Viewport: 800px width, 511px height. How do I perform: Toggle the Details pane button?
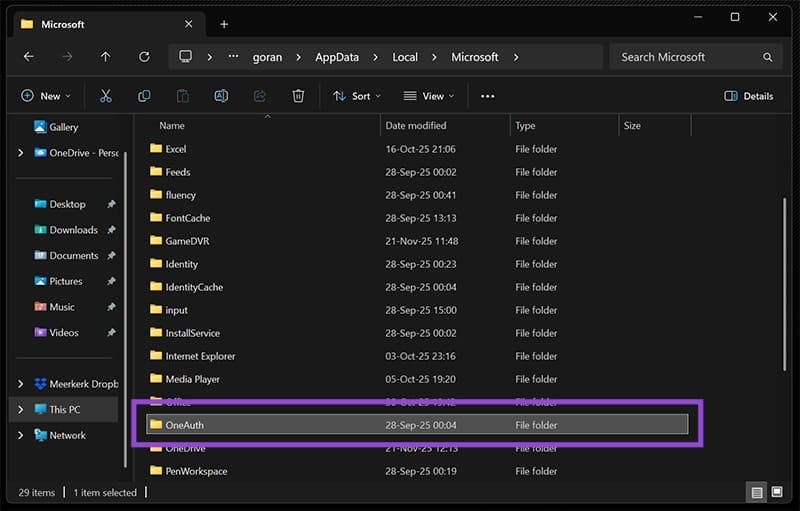pyautogui.click(x=748, y=96)
